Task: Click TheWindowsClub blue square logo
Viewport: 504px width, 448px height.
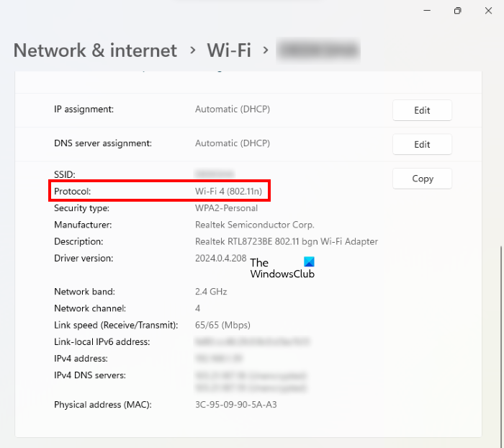Action: pyautogui.click(x=309, y=263)
